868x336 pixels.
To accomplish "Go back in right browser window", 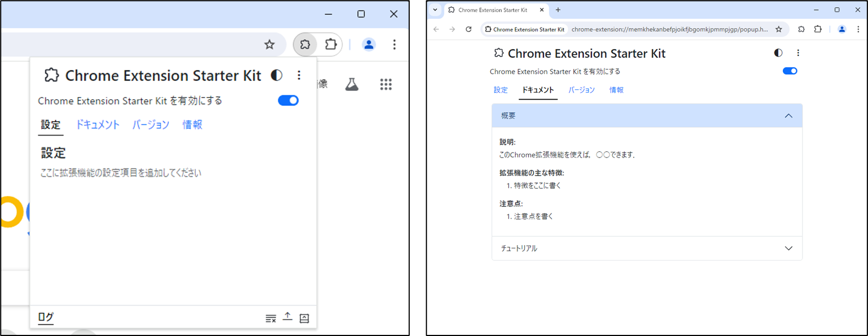I will click(436, 29).
